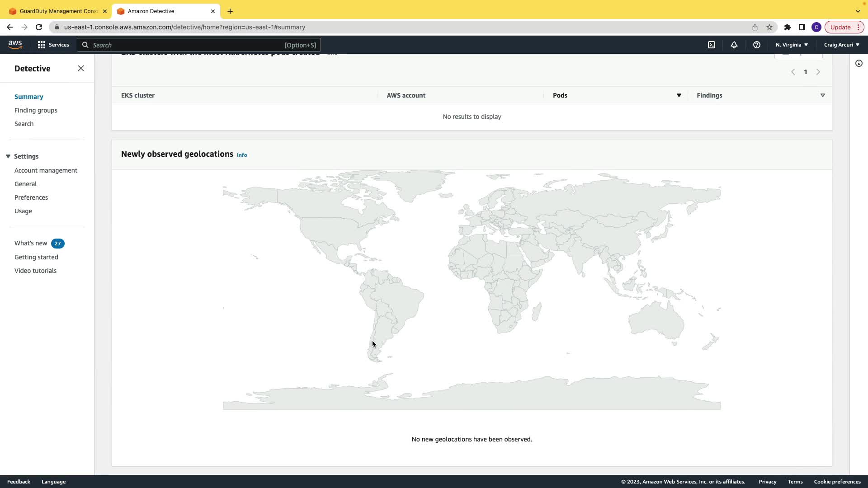Image resolution: width=868 pixels, height=488 pixels.
Task: Open browser extensions puzzle icon
Action: tap(788, 27)
